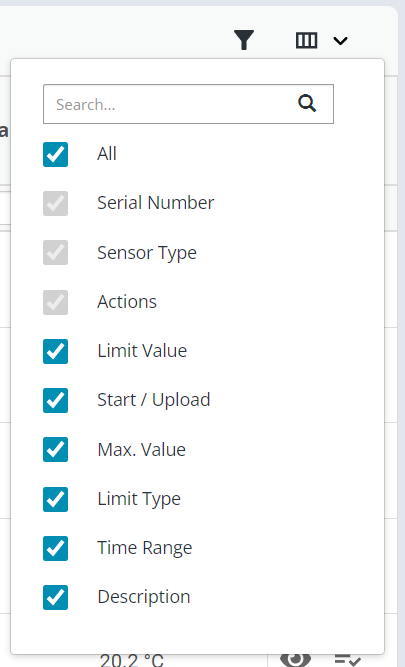This screenshot has height=667, width=405.
Task: Click the disabled Sensor Type checkbox
Action: click(55, 253)
